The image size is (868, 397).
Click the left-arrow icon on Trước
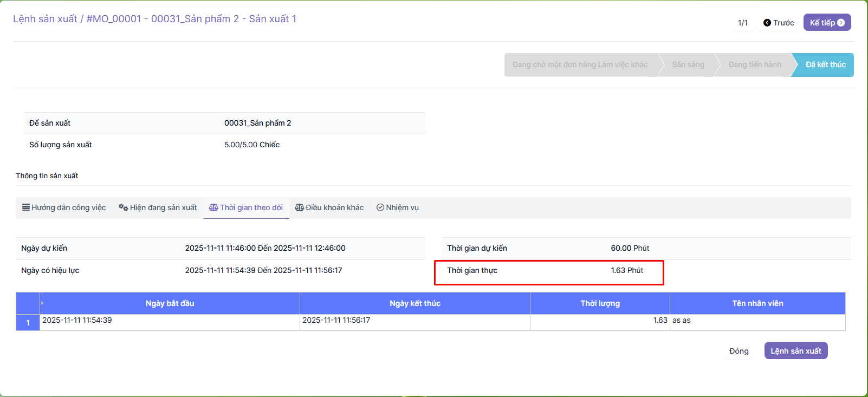[767, 23]
